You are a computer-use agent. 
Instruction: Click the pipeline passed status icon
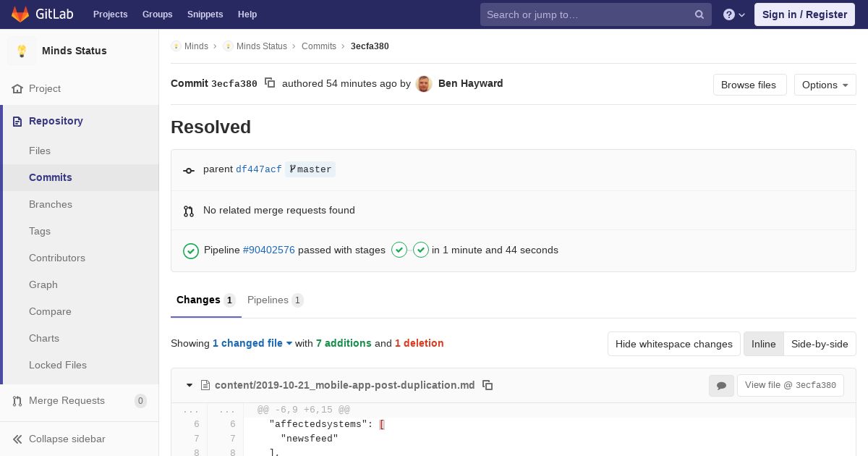pos(191,250)
